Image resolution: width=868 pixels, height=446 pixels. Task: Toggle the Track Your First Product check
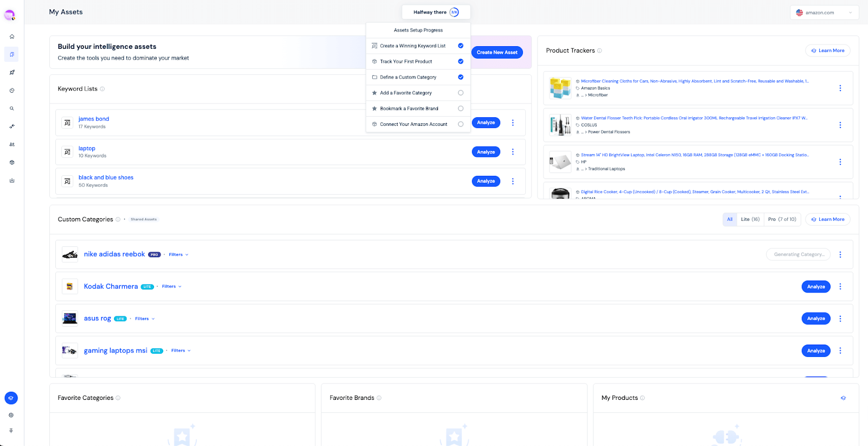[461, 61]
